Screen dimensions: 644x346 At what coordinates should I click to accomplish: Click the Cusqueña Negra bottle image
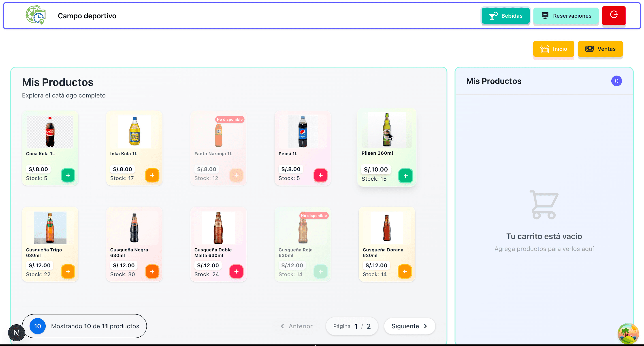(134, 228)
